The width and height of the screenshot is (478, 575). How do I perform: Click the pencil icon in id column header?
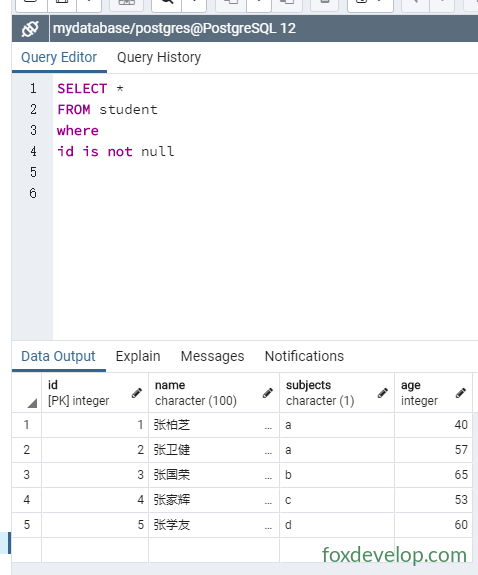[x=137, y=393]
